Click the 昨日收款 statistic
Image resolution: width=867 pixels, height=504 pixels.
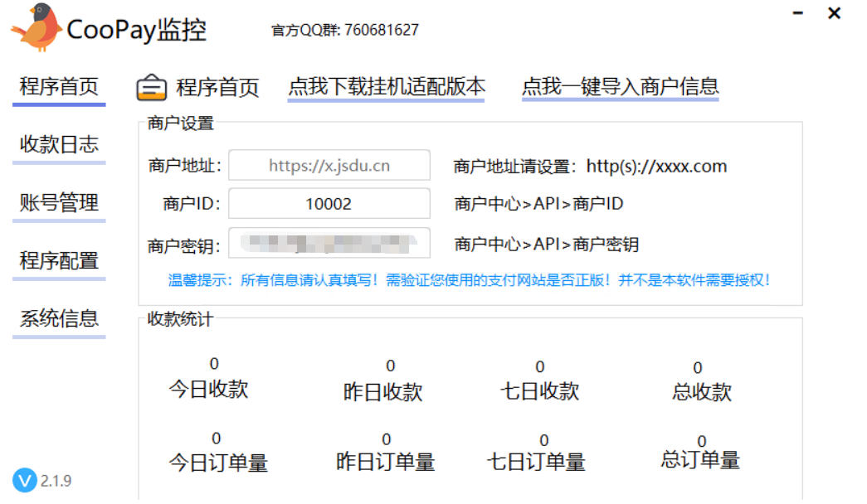point(383,391)
